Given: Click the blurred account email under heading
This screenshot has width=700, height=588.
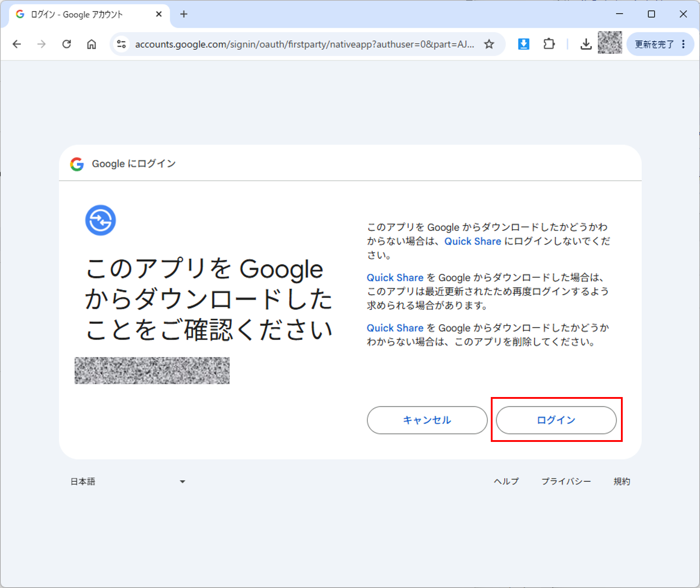Looking at the screenshot, I should [152, 370].
